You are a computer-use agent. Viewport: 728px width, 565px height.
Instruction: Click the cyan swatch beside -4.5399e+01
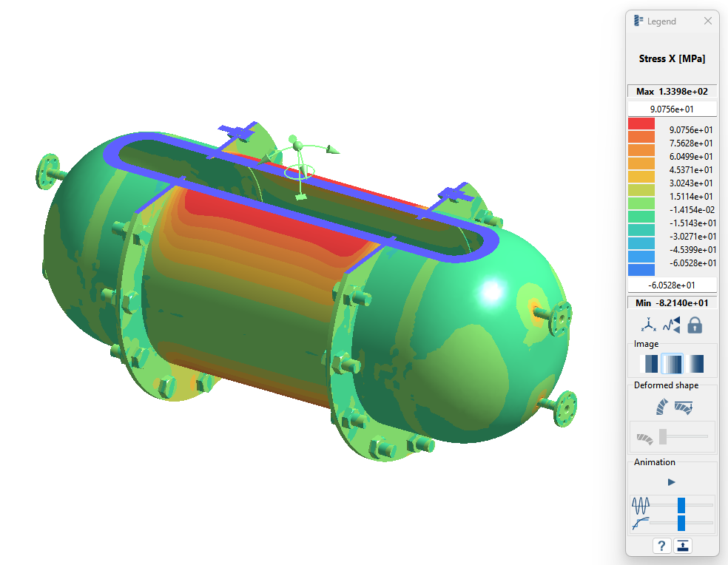tap(641, 243)
